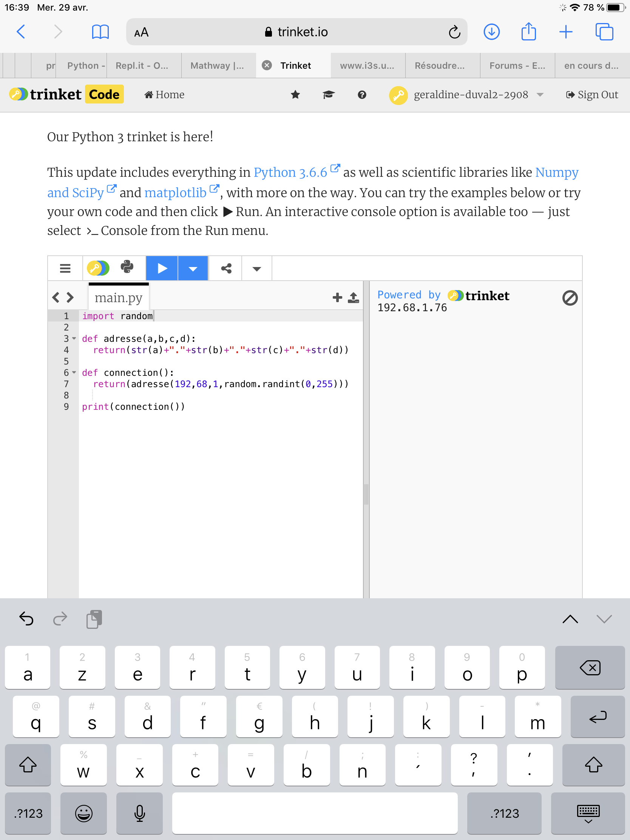Open the graduation cap learn icon
Viewport: 630px width, 840px height.
[329, 94]
